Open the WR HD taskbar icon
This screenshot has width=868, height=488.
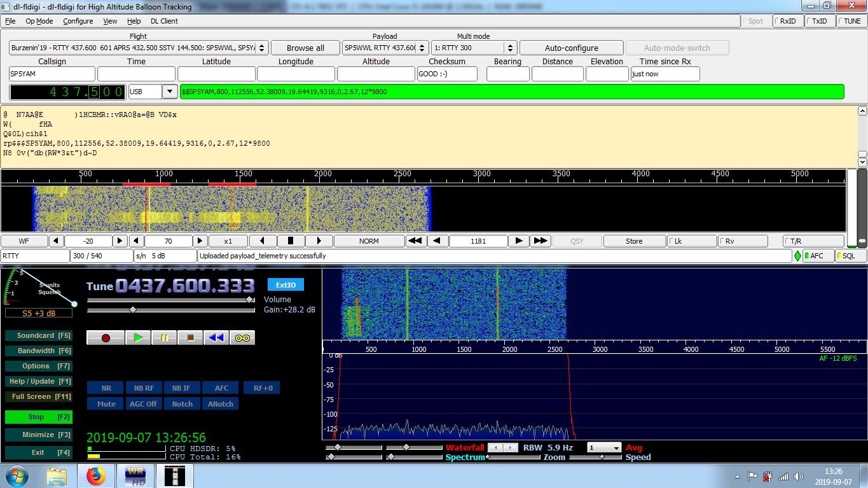click(135, 476)
